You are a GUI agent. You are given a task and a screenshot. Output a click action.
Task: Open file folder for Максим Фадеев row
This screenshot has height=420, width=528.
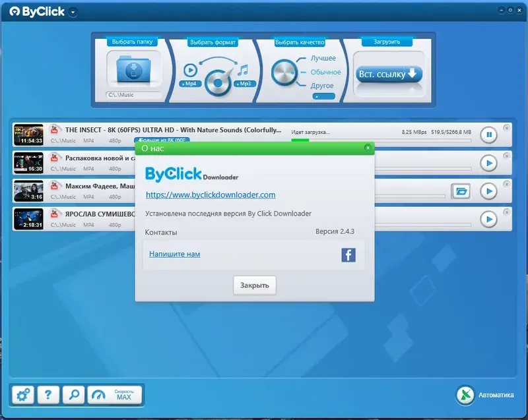click(461, 192)
